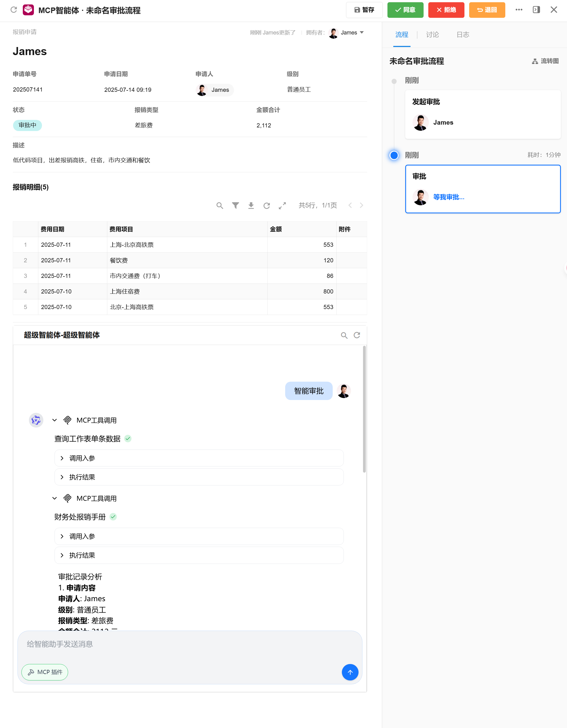The image size is (567, 728).
Task: Search the 超级智能体 conversation
Action: click(344, 335)
